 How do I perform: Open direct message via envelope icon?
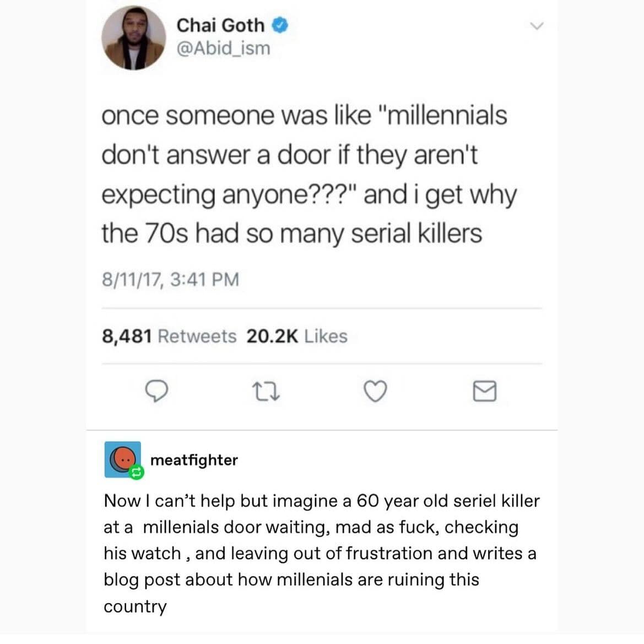(x=485, y=392)
